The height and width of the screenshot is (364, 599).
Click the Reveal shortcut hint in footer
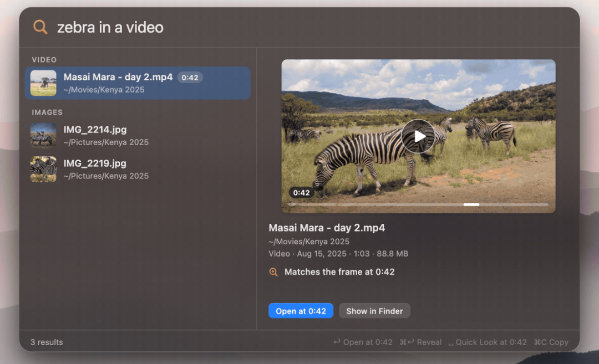pyautogui.click(x=420, y=342)
